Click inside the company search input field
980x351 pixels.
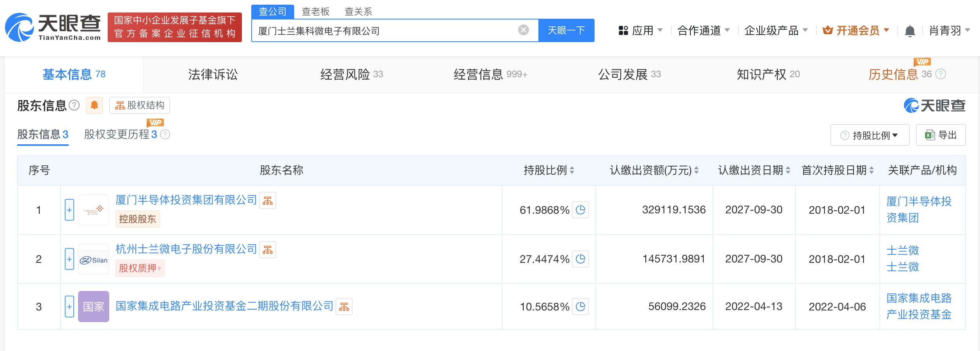click(390, 30)
